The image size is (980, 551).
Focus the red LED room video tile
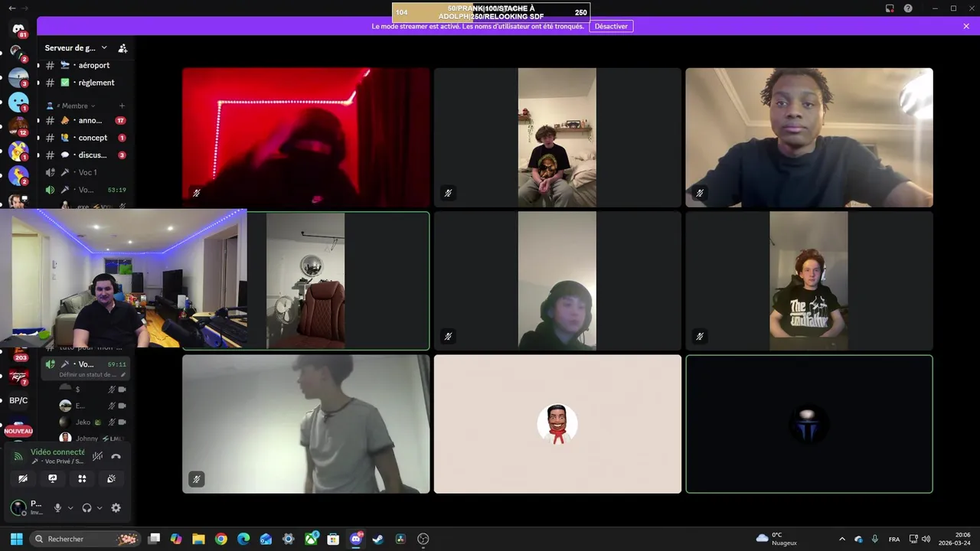pyautogui.click(x=306, y=138)
